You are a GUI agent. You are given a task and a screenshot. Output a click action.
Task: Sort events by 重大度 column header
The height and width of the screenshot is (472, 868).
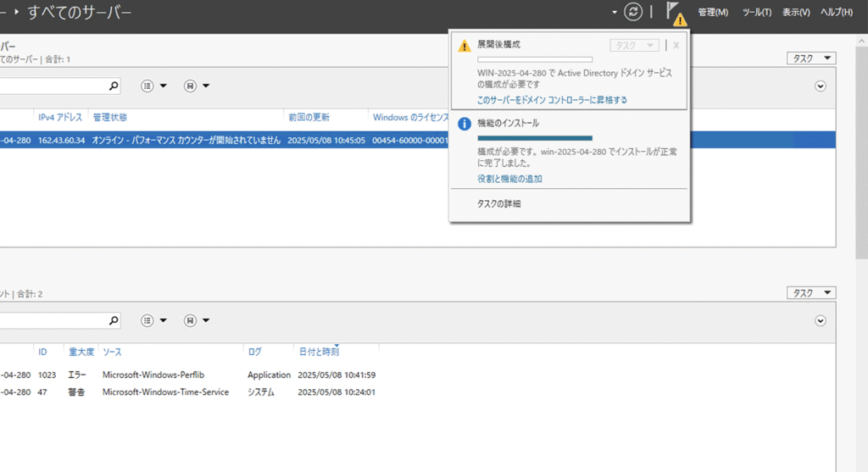pos(81,352)
